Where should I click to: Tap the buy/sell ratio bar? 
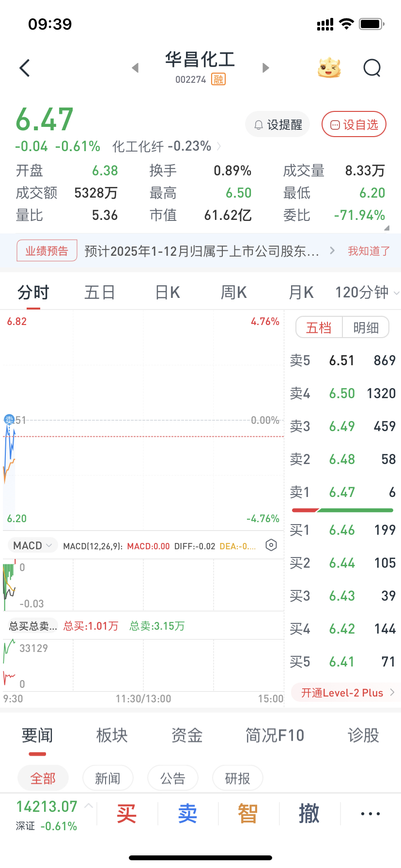[x=342, y=510]
